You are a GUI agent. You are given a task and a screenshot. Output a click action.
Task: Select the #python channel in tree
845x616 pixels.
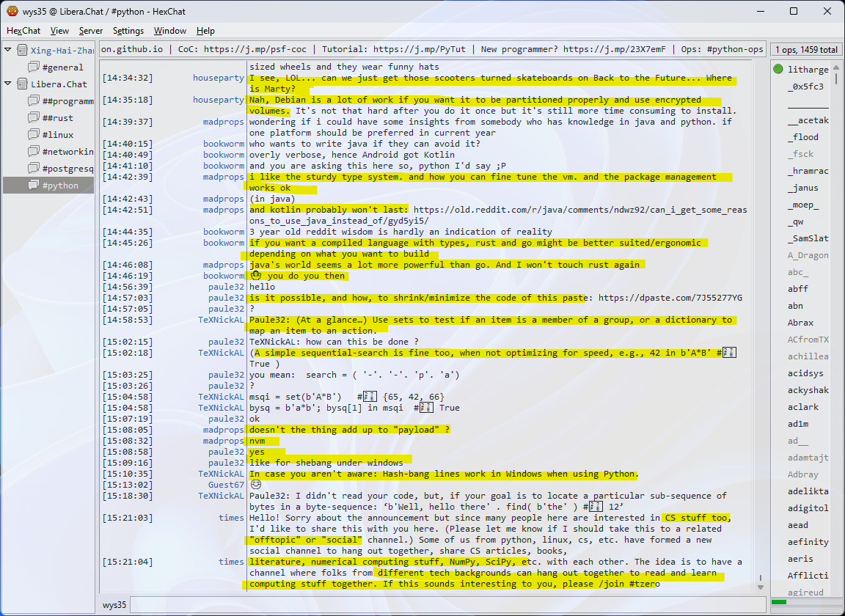click(x=59, y=186)
